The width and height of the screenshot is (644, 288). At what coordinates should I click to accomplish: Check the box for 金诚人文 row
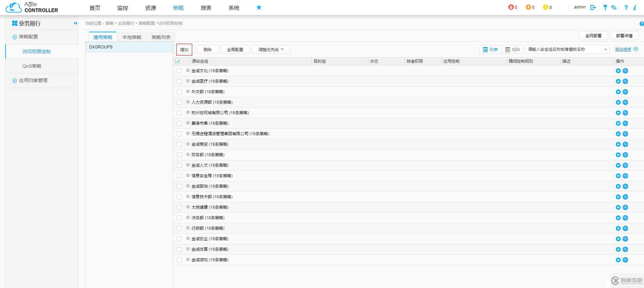point(179,165)
